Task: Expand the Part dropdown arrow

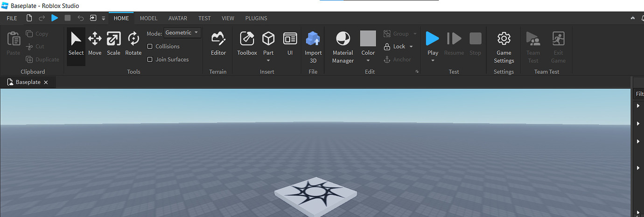Action: [268, 60]
